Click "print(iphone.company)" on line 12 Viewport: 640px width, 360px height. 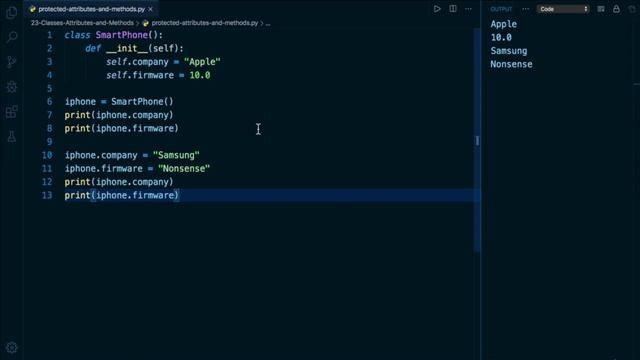[119, 182]
